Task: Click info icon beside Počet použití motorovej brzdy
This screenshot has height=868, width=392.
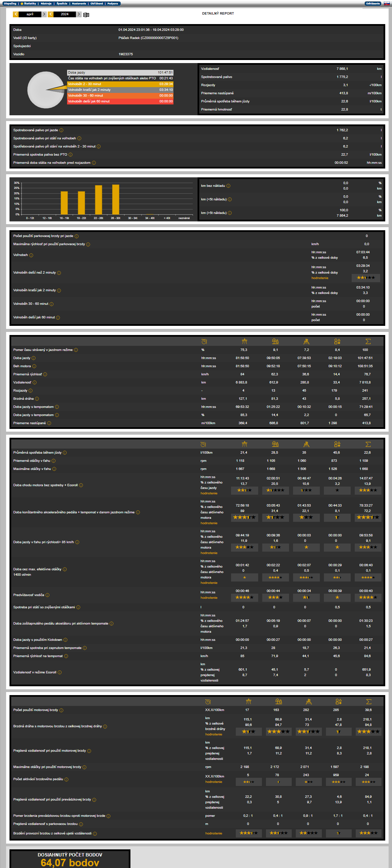Action: [61, 710]
